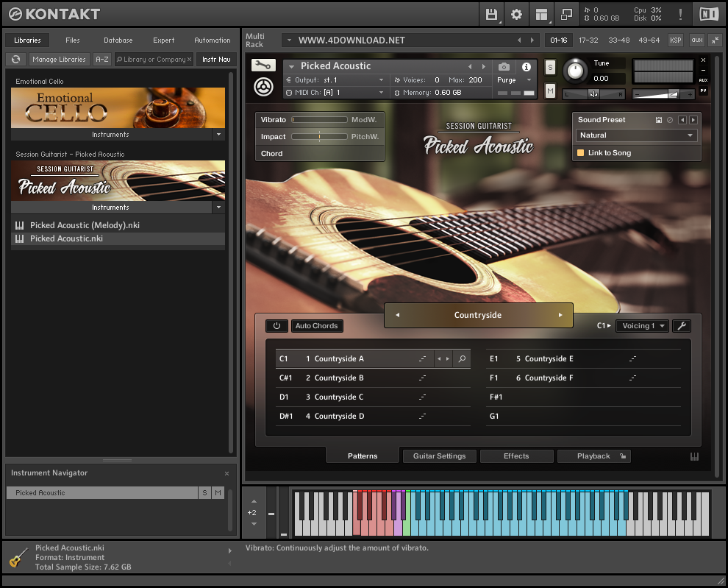Open the Voicing 1 dropdown
Image resolution: width=728 pixels, height=588 pixels.
[x=643, y=326]
